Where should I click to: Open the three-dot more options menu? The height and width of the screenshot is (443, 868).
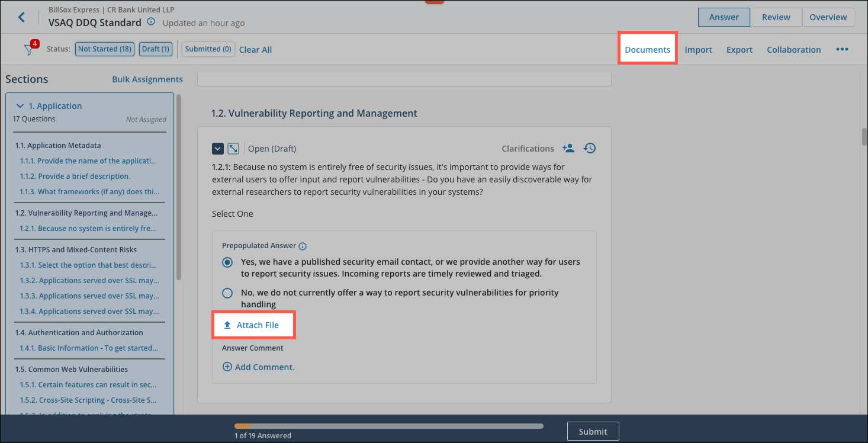click(842, 50)
